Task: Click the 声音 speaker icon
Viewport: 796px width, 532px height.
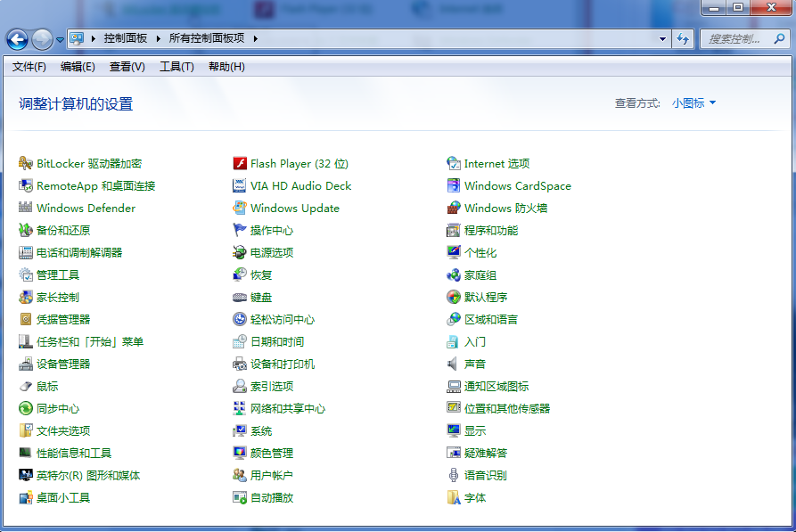Action: (454, 364)
